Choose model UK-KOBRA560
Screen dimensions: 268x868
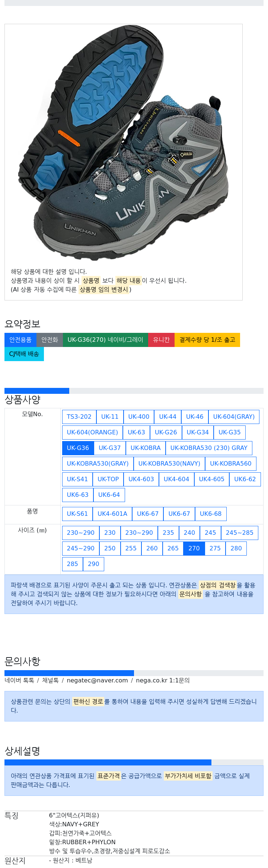[x=231, y=464]
